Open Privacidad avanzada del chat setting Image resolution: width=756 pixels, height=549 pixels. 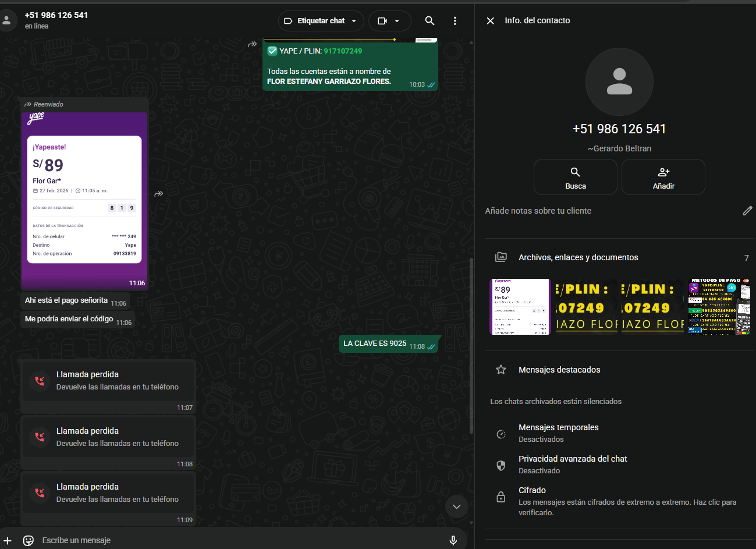pyautogui.click(x=573, y=464)
